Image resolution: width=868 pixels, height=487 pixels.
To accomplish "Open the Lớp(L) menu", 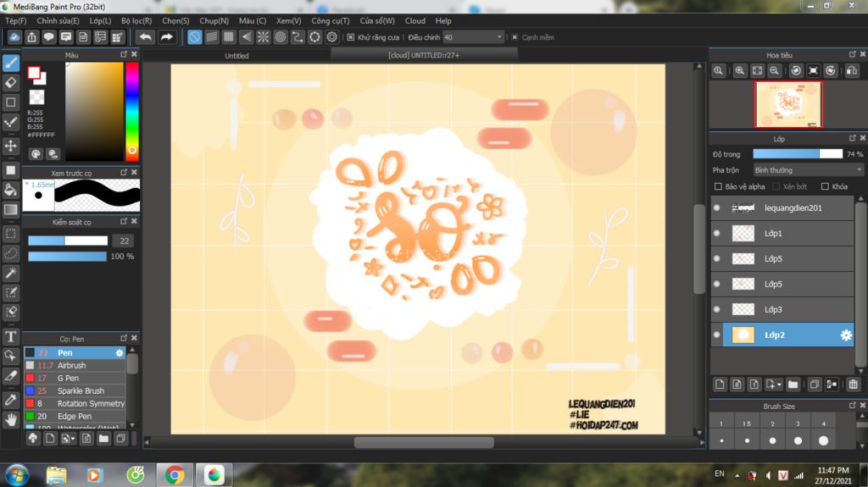I will 100,20.
